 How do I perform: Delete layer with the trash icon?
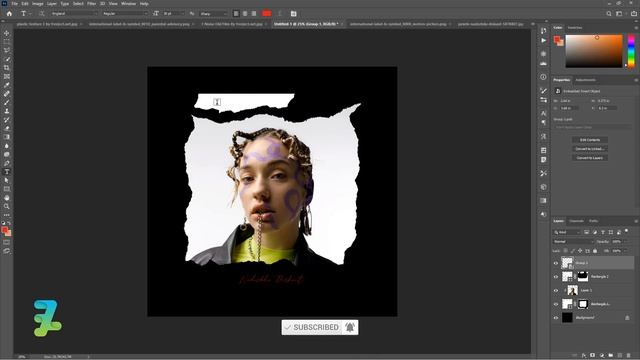(x=629, y=356)
